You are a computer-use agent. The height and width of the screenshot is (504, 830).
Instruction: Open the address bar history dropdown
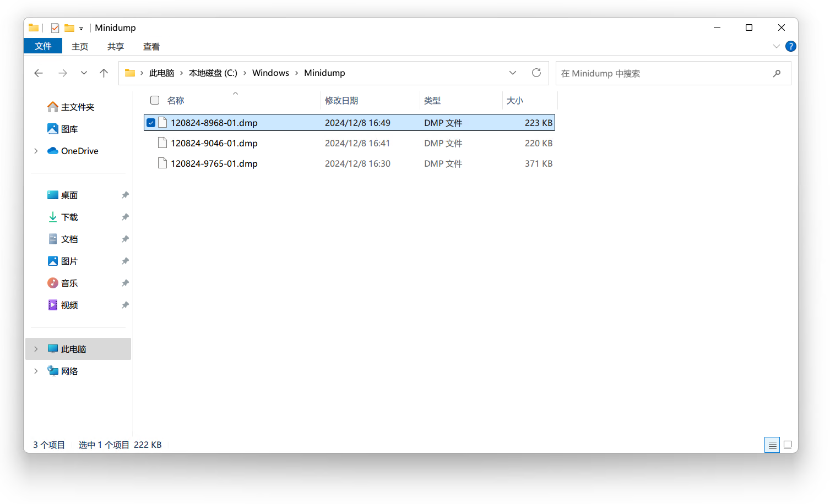pyautogui.click(x=513, y=73)
